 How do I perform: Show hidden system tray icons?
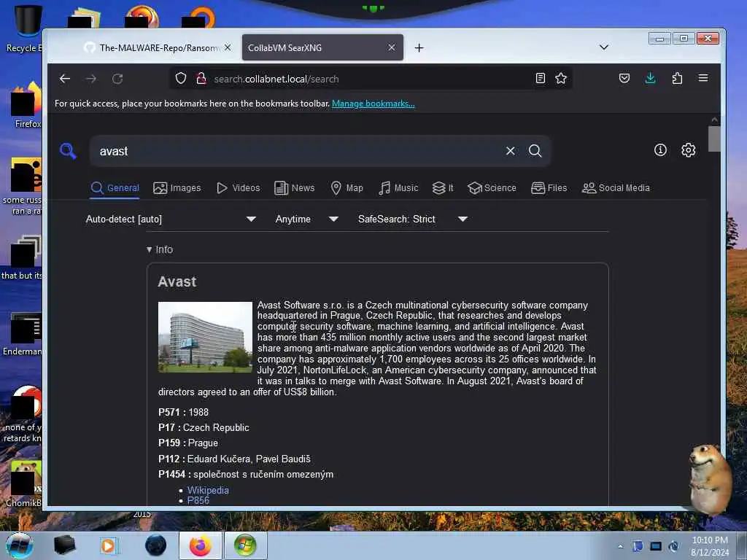click(620, 546)
